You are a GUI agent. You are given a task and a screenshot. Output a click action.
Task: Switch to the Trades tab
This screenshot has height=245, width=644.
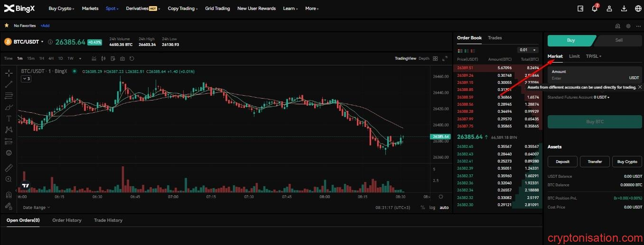coord(495,38)
